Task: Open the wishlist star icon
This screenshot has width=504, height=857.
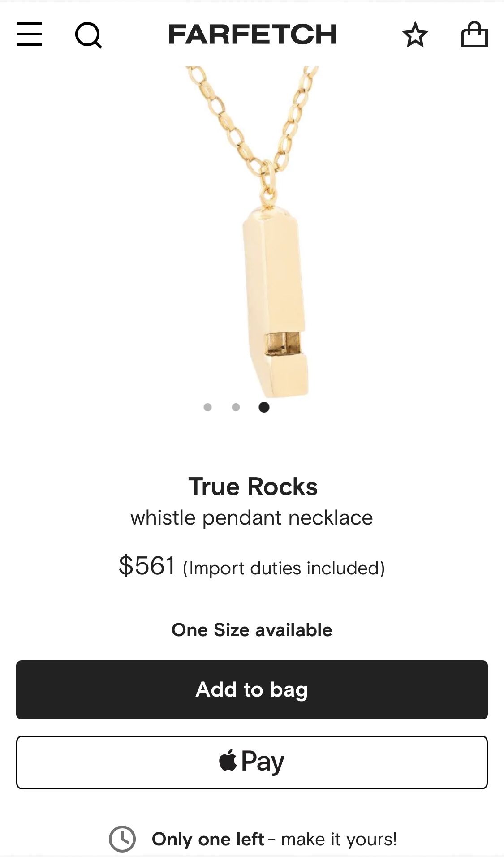Action: (x=415, y=35)
